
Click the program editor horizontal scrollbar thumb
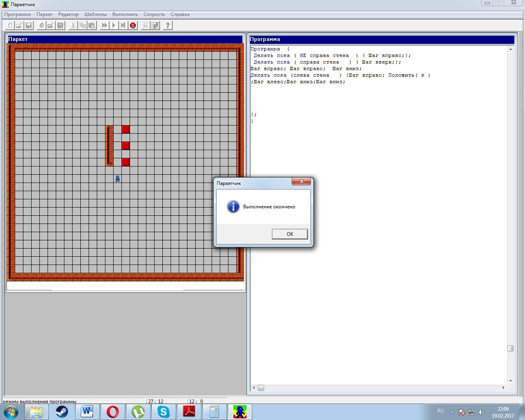(261, 388)
